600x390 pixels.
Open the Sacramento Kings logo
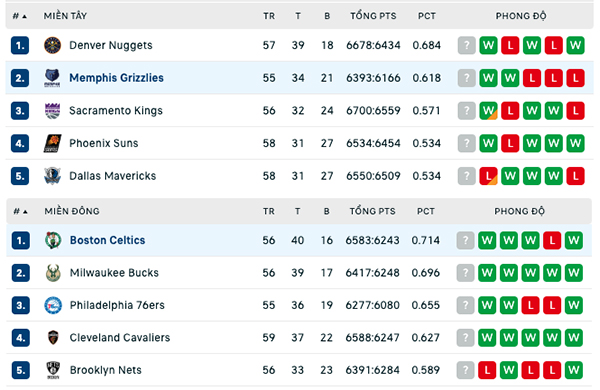click(52, 111)
